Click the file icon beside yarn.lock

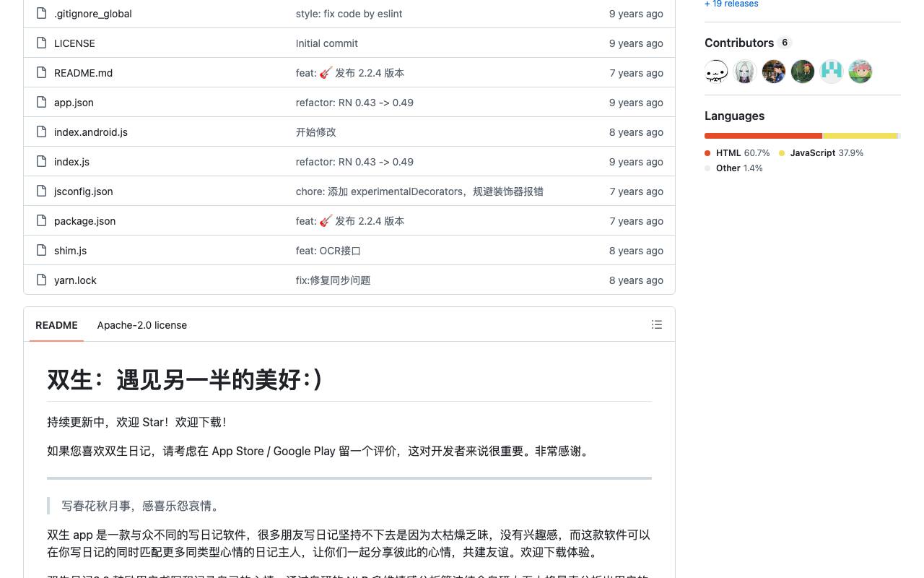pos(41,280)
